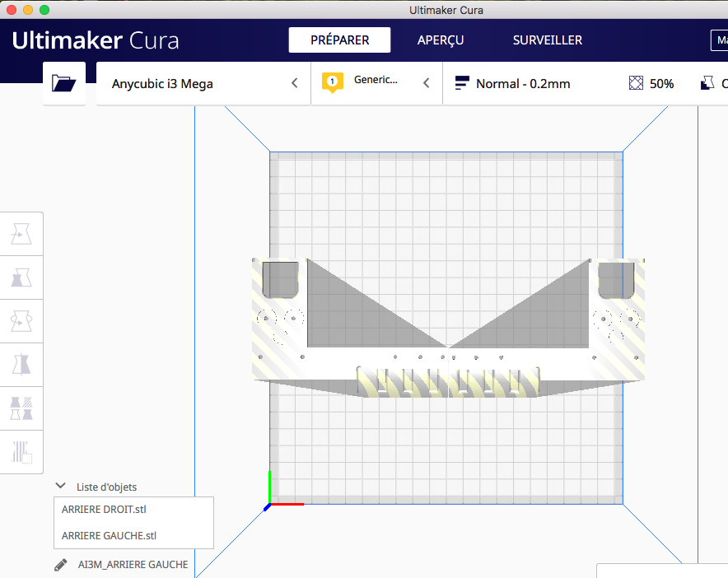
Task: Edit job name with pencil icon
Action: tap(60, 565)
